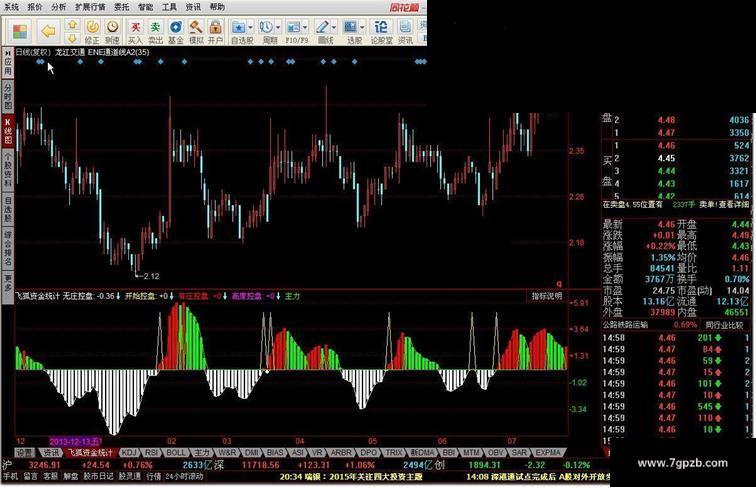This screenshot has width=756, height=487.
Task: Click the 开户 lock icon
Action: point(216,32)
